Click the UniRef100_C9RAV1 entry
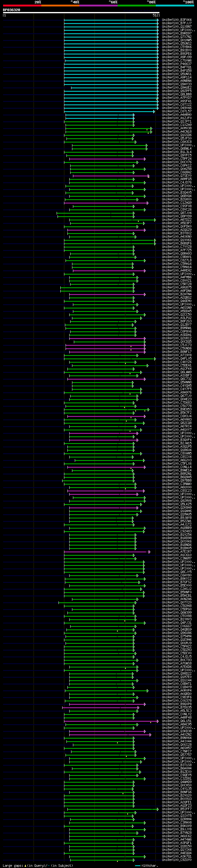Screen dimensions: 197x868 point(177,257)
